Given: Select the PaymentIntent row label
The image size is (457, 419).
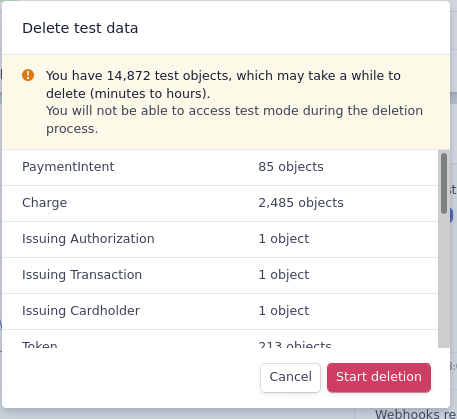Looking at the screenshot, I should (68, 167).
